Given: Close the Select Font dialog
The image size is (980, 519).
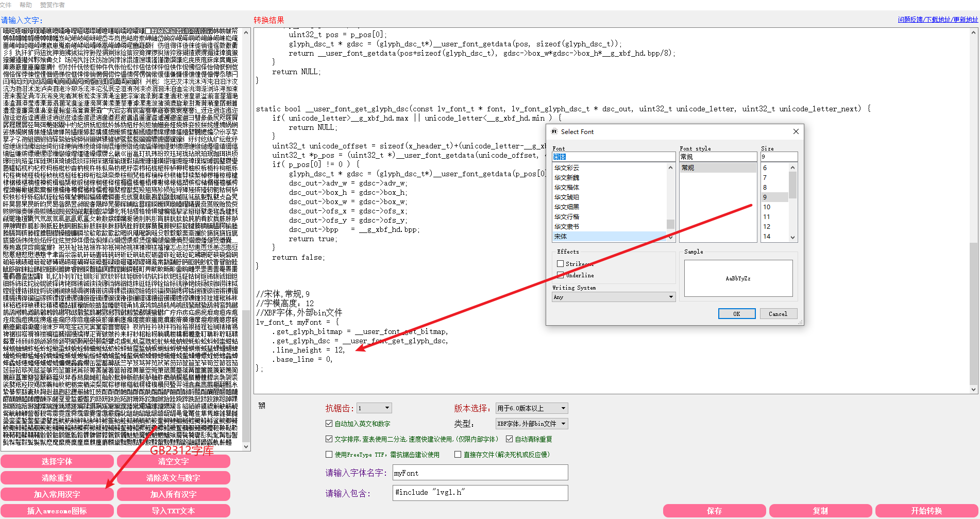Looking at the screenshot, I should click(x=796, y=131).
